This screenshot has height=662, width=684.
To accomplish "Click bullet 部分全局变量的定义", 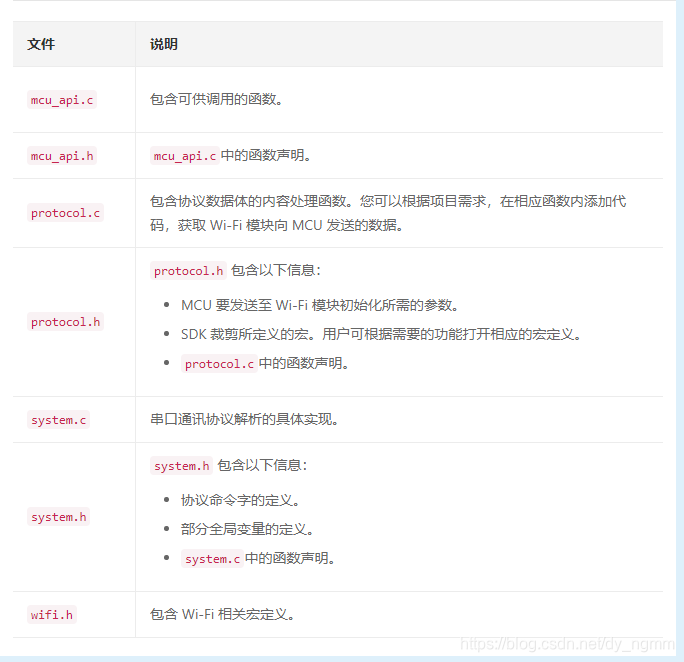I will pyautogui.click(x=247, y=529).
